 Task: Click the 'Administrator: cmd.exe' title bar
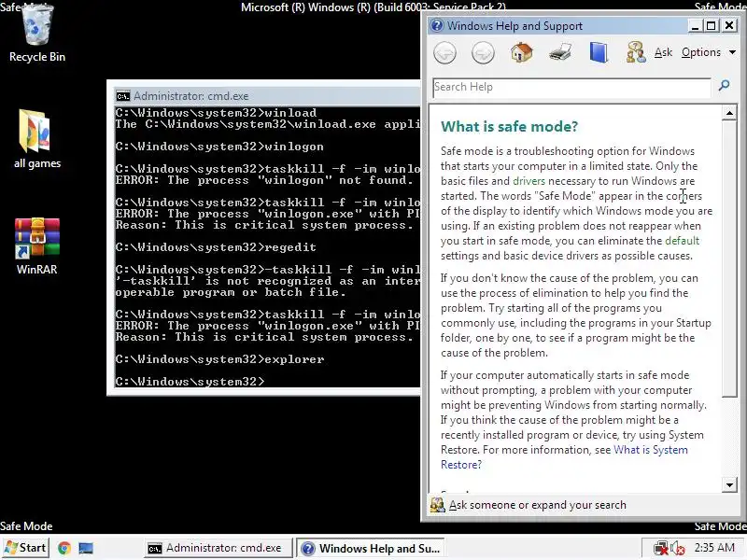click(x=267, y=96)
